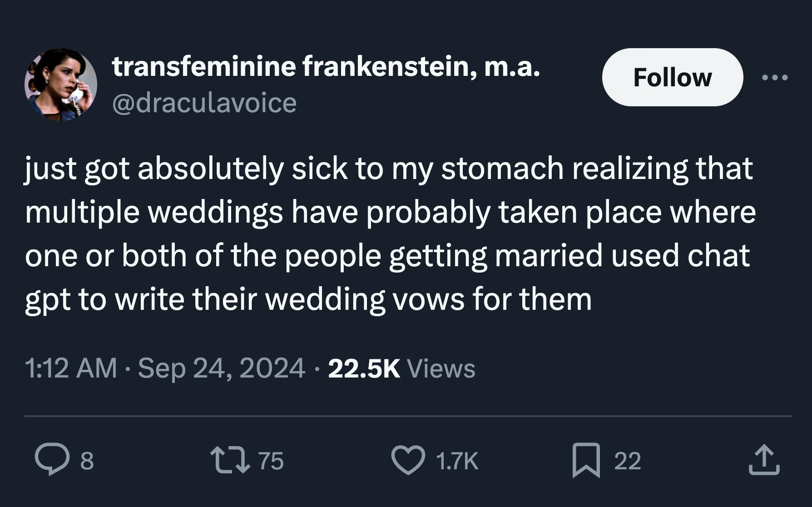Click the tweet's first line of text
812x507 pixels.
click(x=389, y=169)
